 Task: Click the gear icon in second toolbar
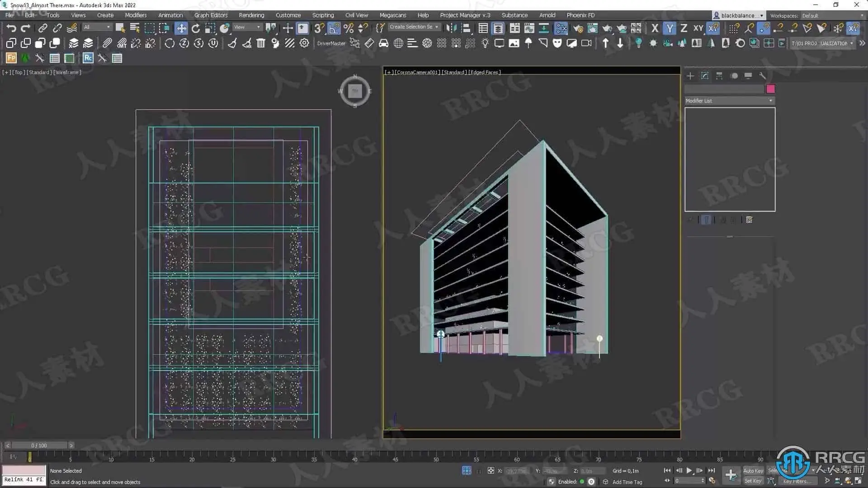pyautogui.click(x=304, y=43)
